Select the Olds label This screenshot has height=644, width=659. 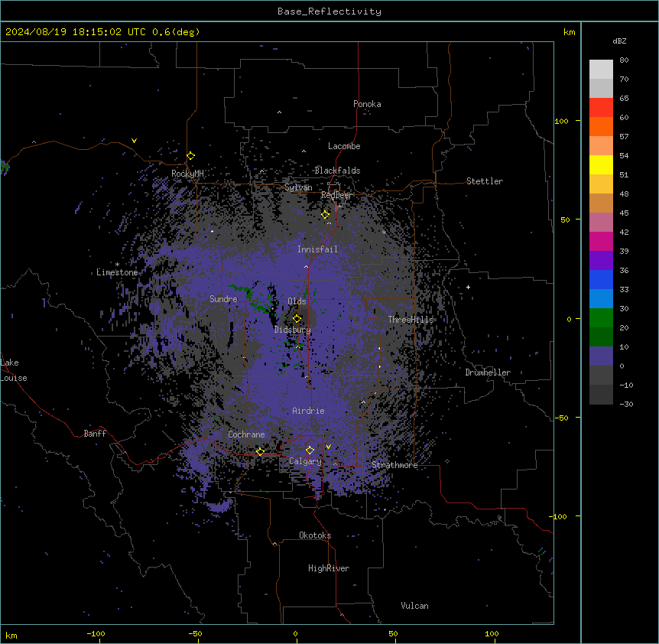[297, 301]
